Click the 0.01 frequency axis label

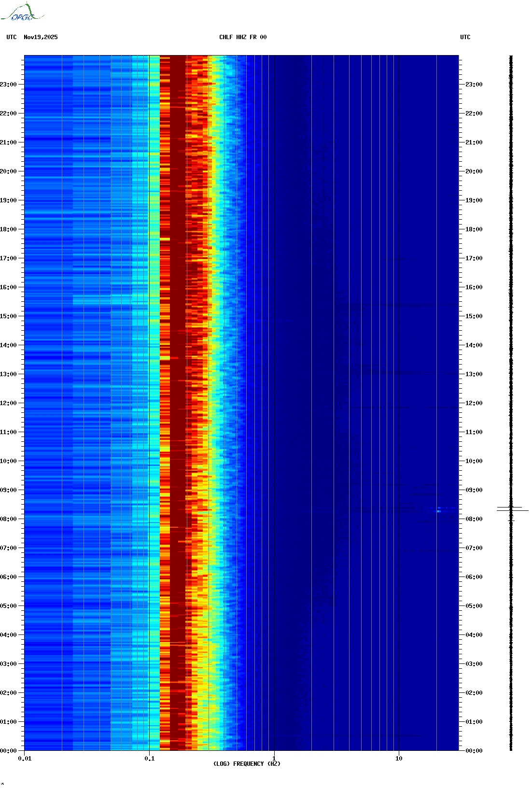point(25,759)
